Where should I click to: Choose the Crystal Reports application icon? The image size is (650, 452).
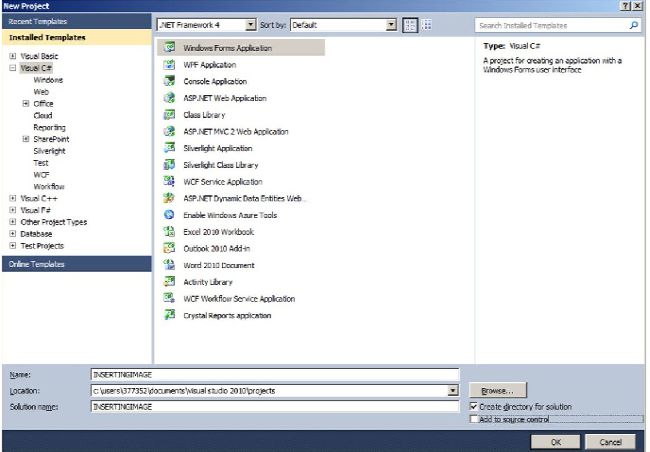click(169, 315)
